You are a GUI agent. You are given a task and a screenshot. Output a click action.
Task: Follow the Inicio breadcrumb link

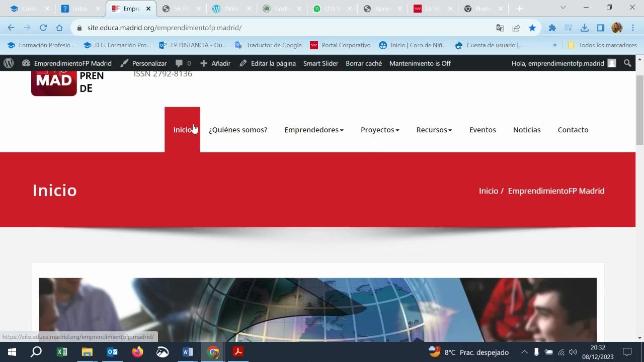[x=489, y=191]
